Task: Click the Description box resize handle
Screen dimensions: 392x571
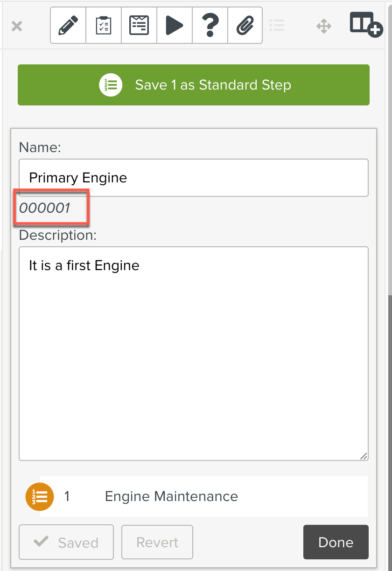Action: click(364, 456)
